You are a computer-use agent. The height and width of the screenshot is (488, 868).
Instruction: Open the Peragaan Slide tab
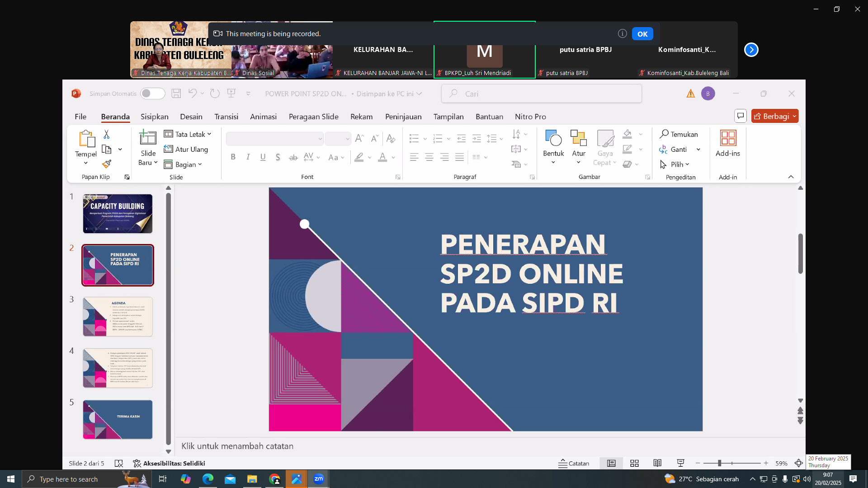(313, 117)
